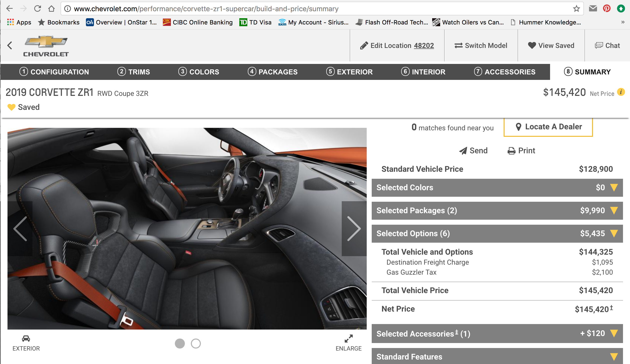Print the vehicle summary
Image resolution: width=630 pixels, height=364 pixels.
(521, 150)
